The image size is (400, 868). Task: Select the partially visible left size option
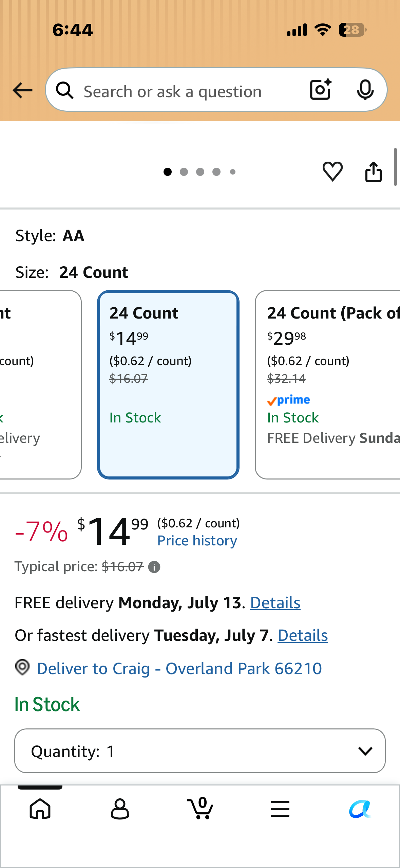point(40,384)
